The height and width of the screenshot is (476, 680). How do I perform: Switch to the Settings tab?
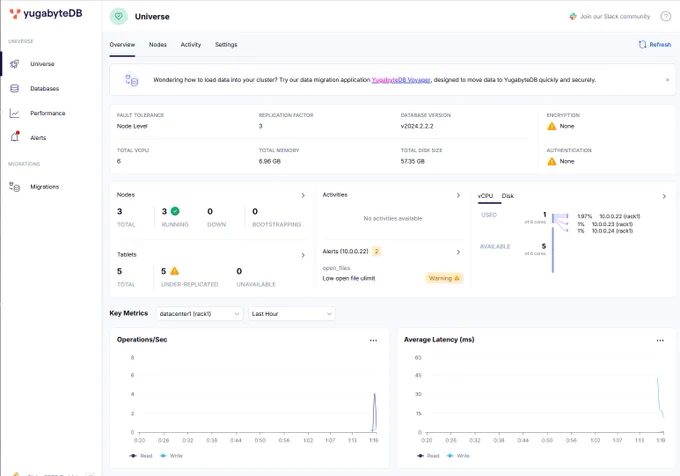tap(226, 45)
